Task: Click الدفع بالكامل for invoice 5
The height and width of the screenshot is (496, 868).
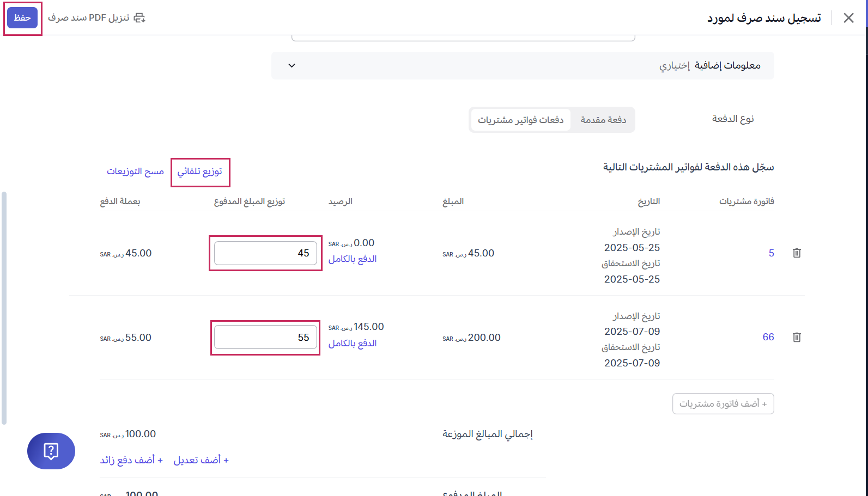Action: tap(353, 259)
